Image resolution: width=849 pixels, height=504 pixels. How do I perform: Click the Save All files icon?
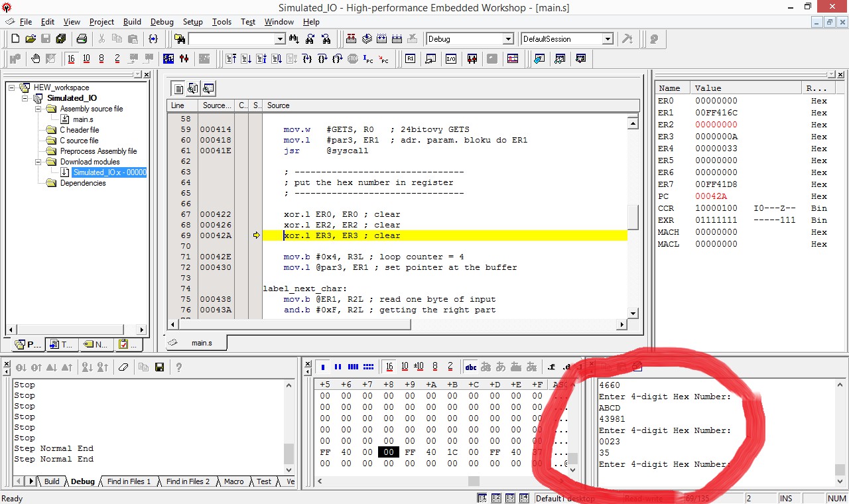point(61,39)
